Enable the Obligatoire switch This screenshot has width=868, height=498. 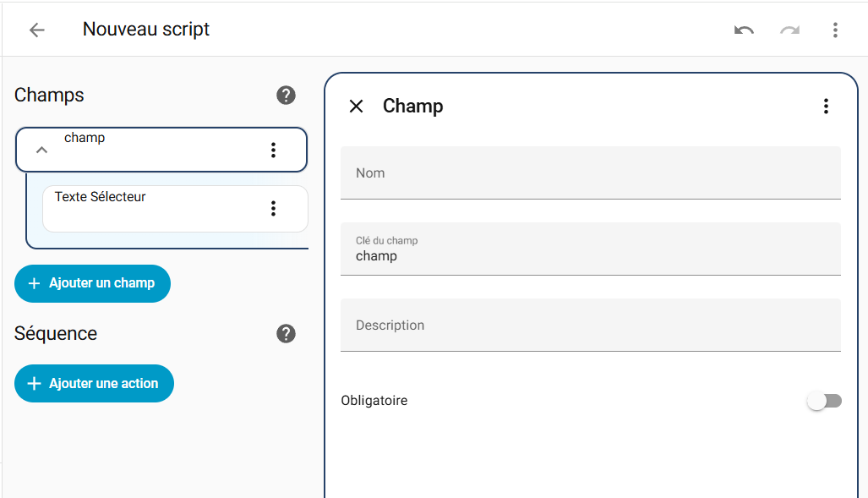pos(824,401)
